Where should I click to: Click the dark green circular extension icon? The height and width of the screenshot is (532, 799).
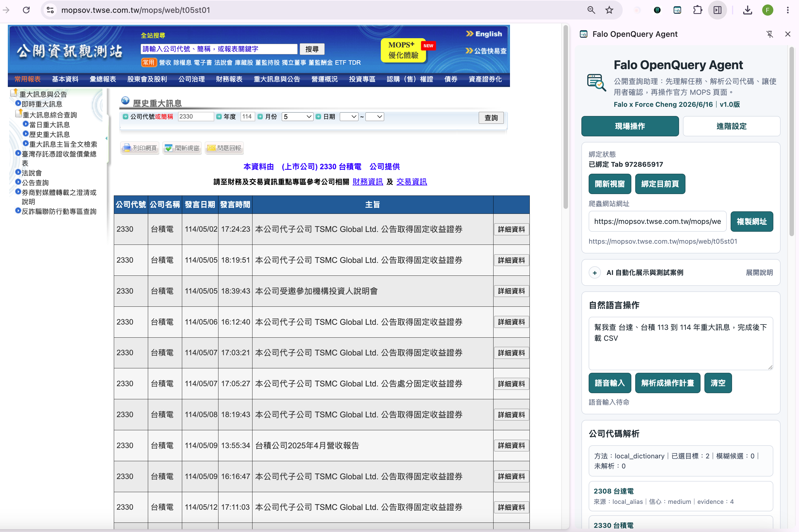pyautogui.click(x=657, y=10)
